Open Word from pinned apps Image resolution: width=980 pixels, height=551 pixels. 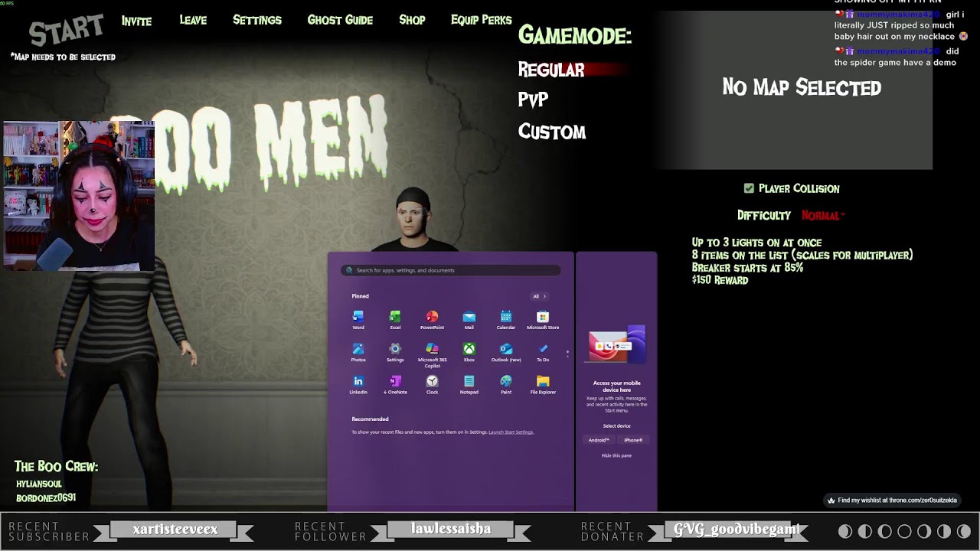[358, 318]
